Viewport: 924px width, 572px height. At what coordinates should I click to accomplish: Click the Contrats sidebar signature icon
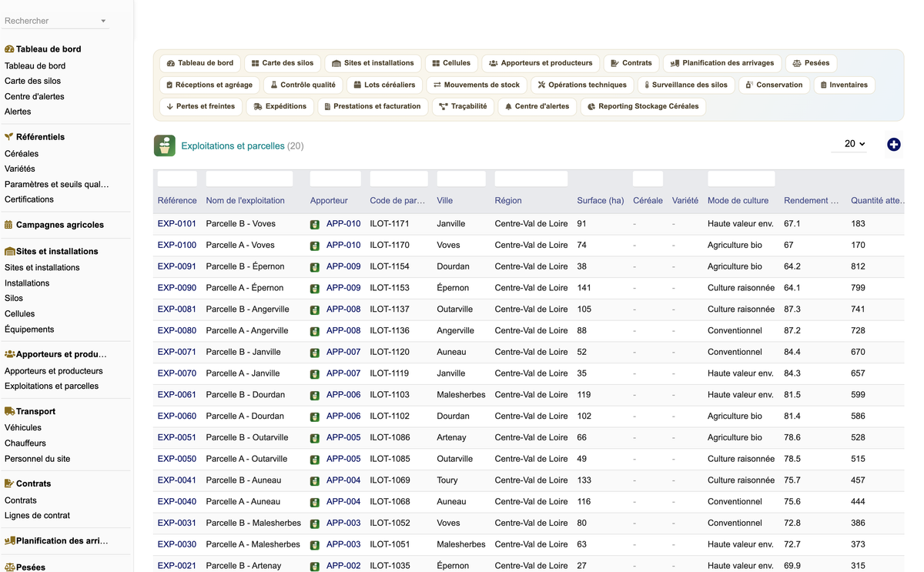click(10, 483)
